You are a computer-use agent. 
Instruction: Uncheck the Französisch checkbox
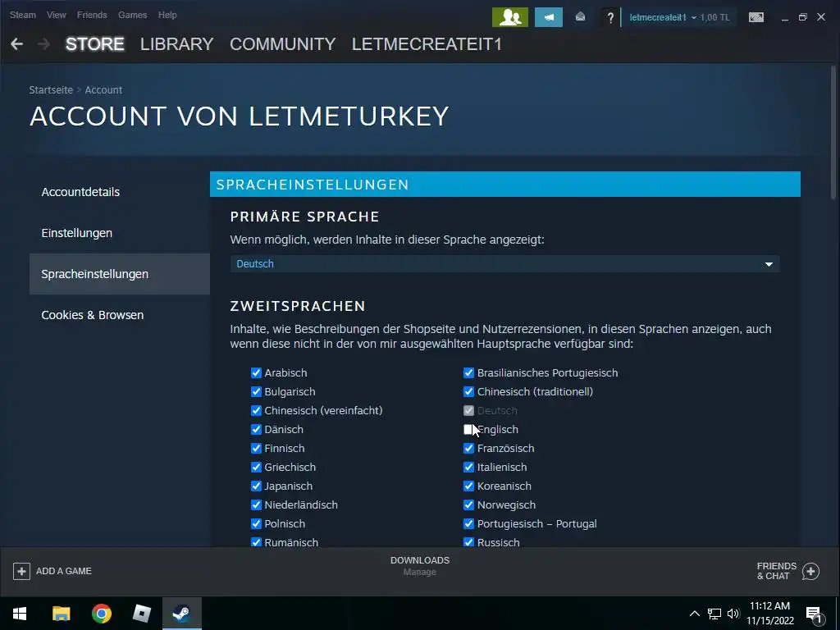[x=468, y=449]
